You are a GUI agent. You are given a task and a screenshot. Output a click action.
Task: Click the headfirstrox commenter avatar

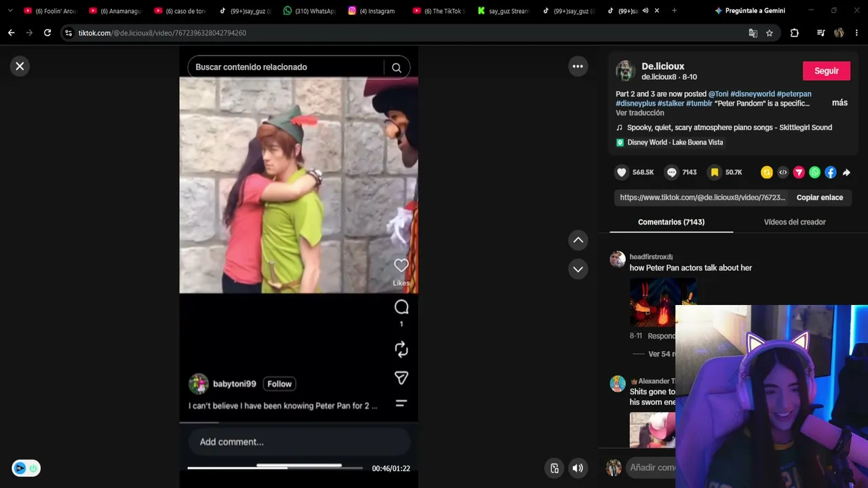(617, 259)
